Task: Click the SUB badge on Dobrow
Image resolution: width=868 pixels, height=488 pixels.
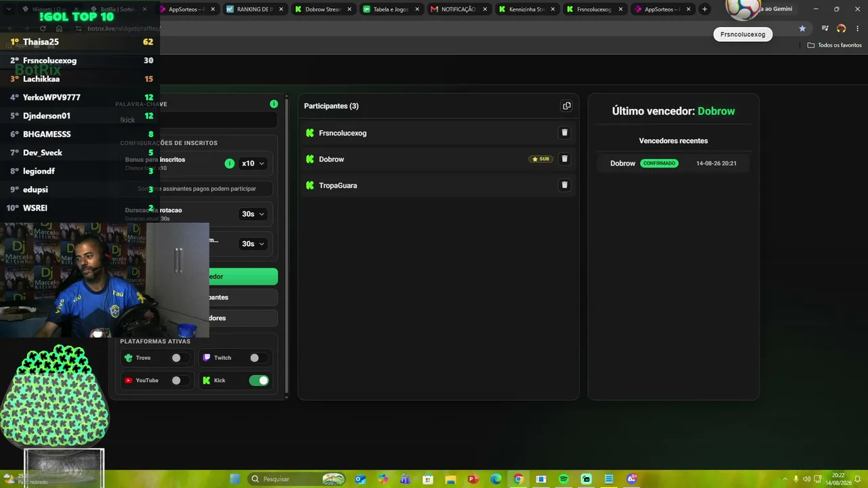Action: [x=540, y=159]
